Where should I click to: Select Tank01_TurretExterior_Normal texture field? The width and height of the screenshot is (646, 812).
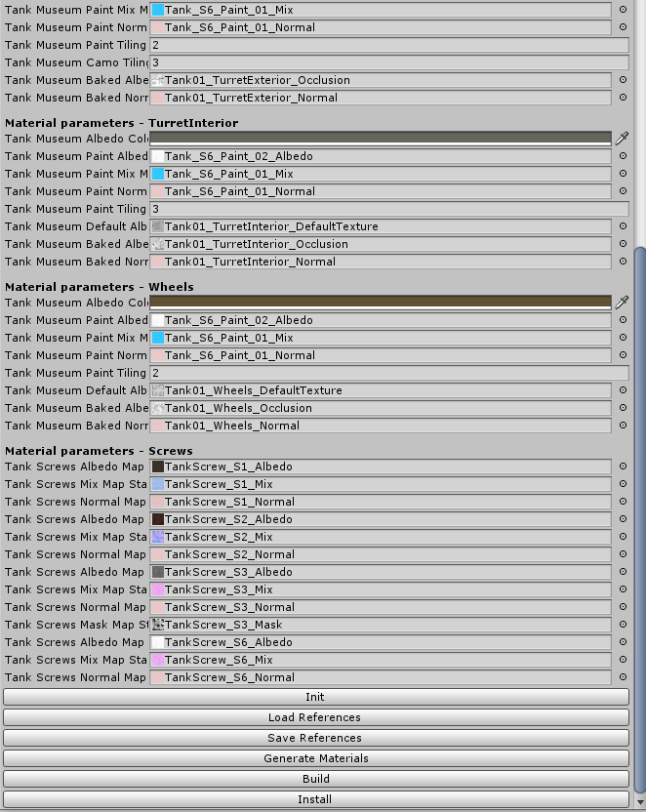click(381, 98)
